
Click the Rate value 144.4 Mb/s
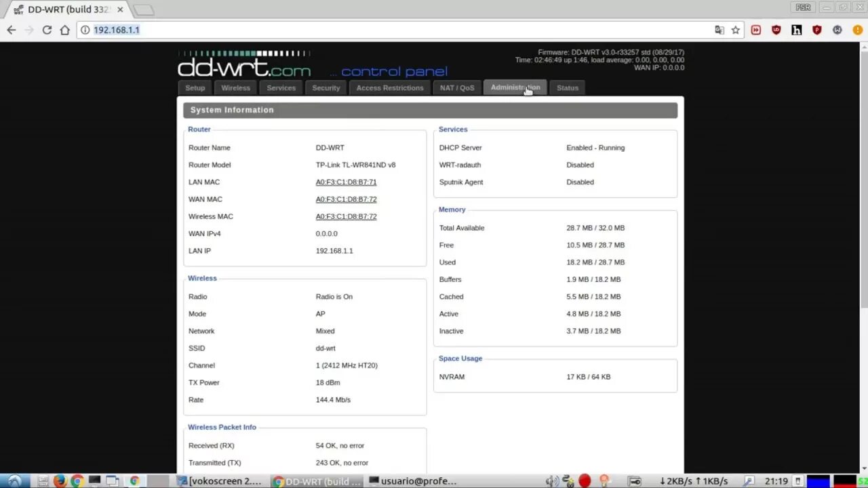[x=333, y=400]
